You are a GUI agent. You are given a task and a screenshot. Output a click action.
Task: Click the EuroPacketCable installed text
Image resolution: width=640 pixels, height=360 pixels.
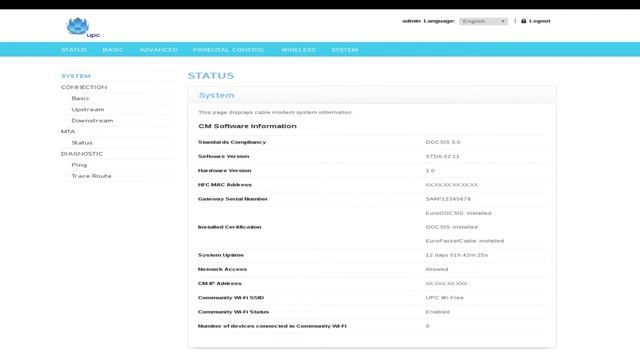coord(465,241)
